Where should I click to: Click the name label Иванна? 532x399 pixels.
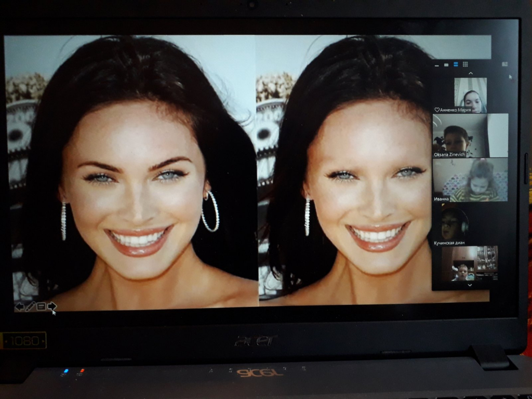[x=441, y=199]
